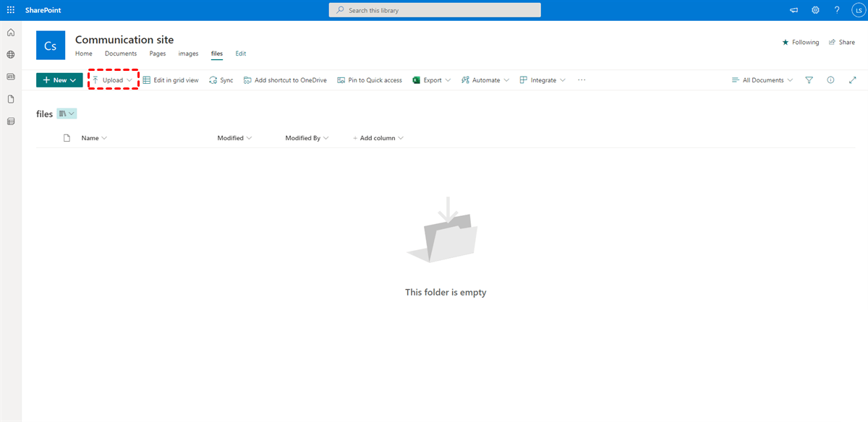Click the Help question mark icon
Screen dimensions: 868x422
click(837, 10)
